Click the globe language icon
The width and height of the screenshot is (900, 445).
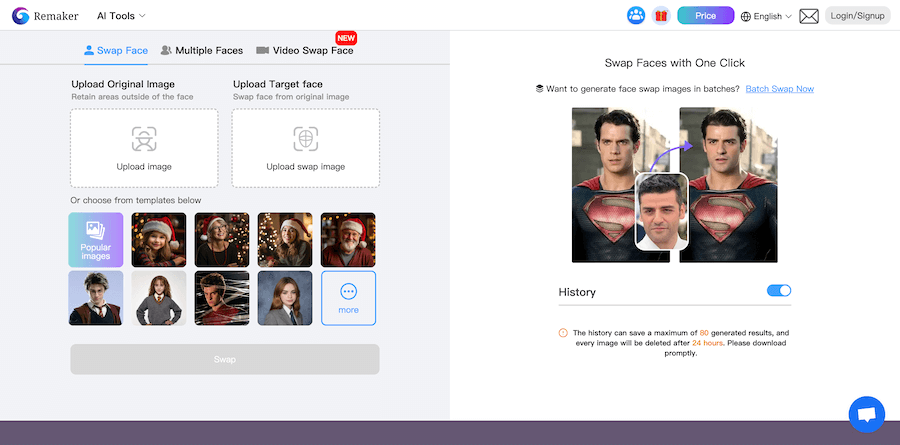coord(746,17)
